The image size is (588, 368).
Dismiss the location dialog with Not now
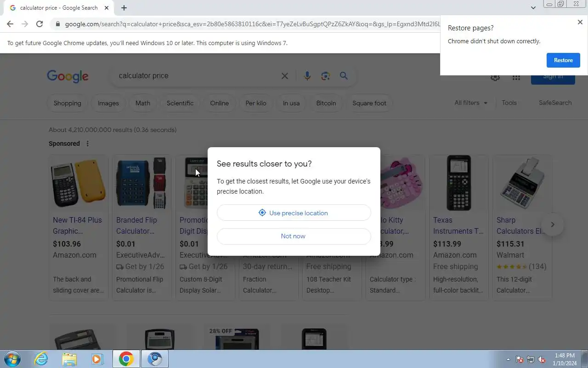point(294,236)
